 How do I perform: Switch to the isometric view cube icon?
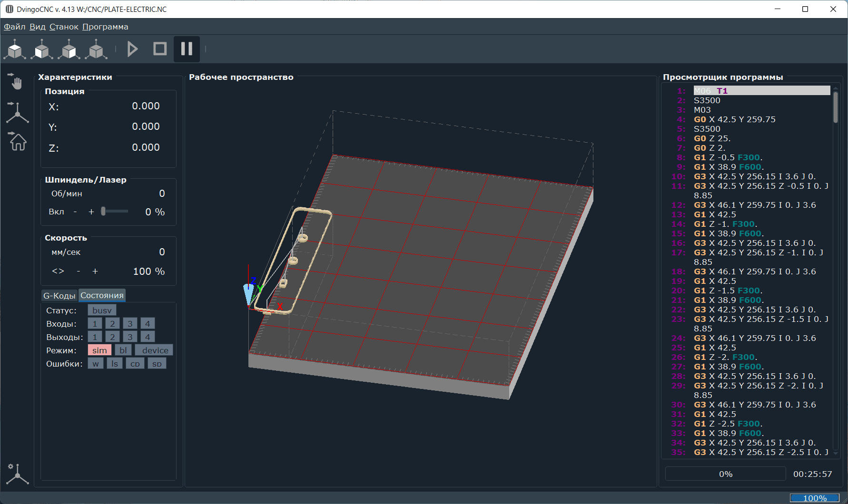(97, 49)
